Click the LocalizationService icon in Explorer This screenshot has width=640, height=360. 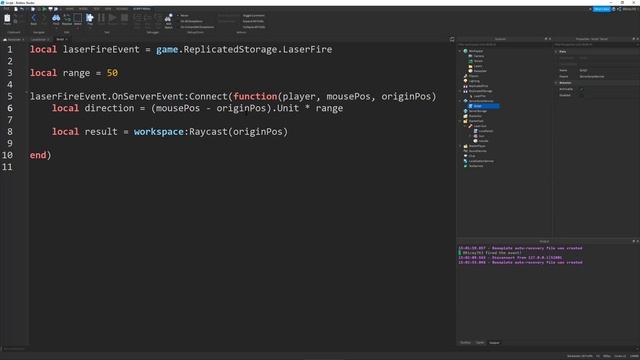pos(465,161)
